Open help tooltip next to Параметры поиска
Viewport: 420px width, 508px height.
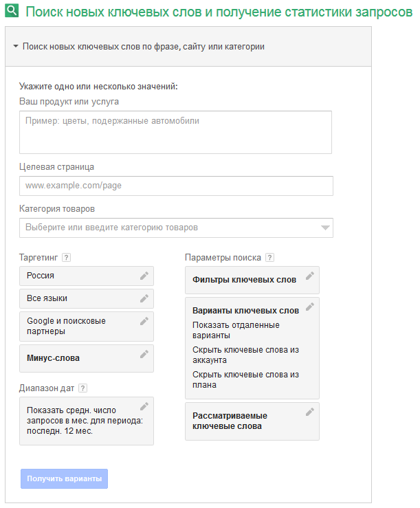269,258
